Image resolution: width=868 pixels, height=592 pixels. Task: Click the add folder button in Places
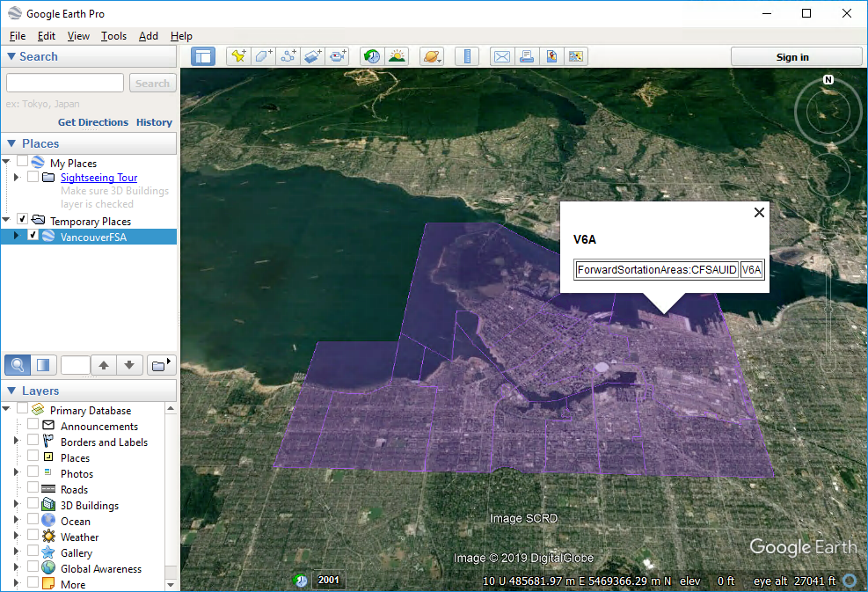pos(161,365)
